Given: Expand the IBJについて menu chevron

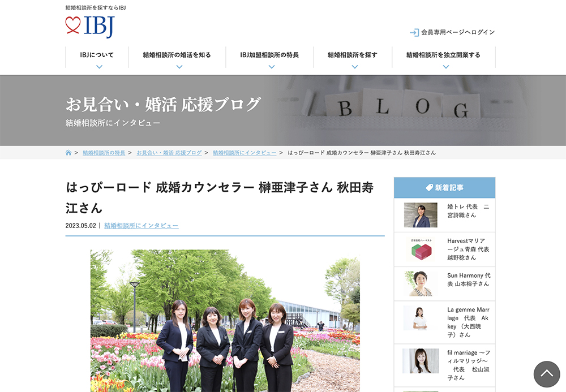Looking at the screenshot, I should (x=99, y=67).
